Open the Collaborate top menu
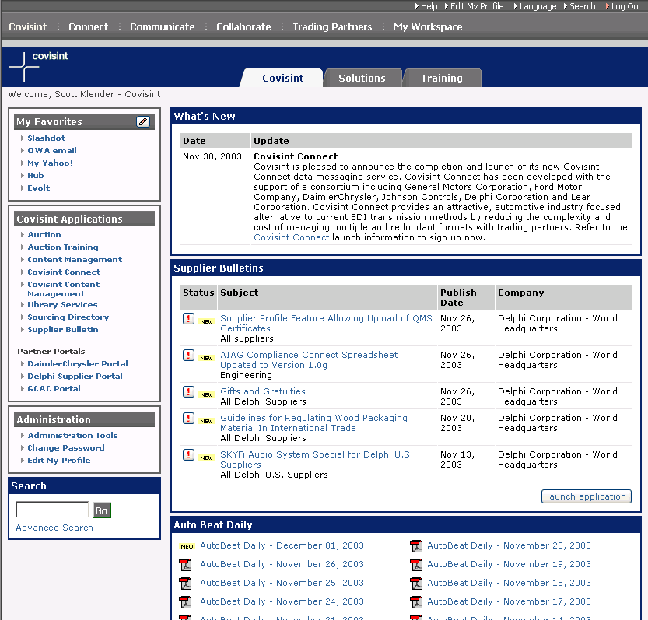This screenshot has height=620, width=648. coord(244,27)
